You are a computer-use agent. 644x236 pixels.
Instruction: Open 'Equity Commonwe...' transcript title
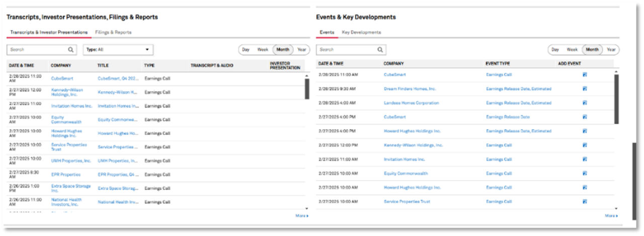pyautogui.click(x=117, y=120)
